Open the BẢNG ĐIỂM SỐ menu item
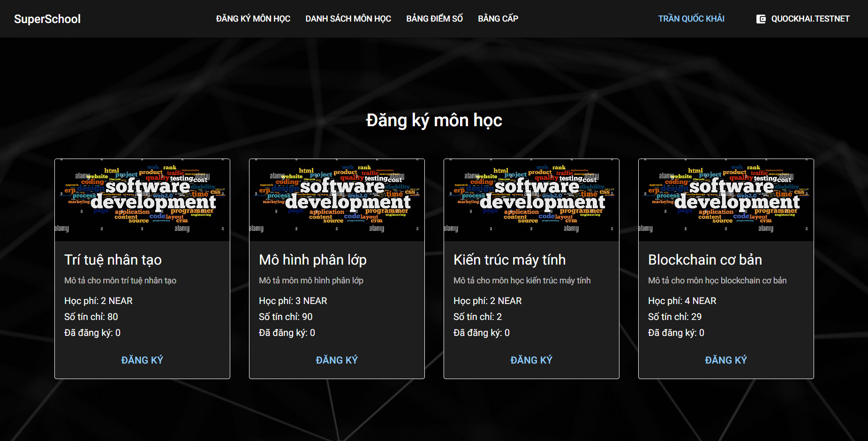The image size is (868, 441). [x=435, y=19]
